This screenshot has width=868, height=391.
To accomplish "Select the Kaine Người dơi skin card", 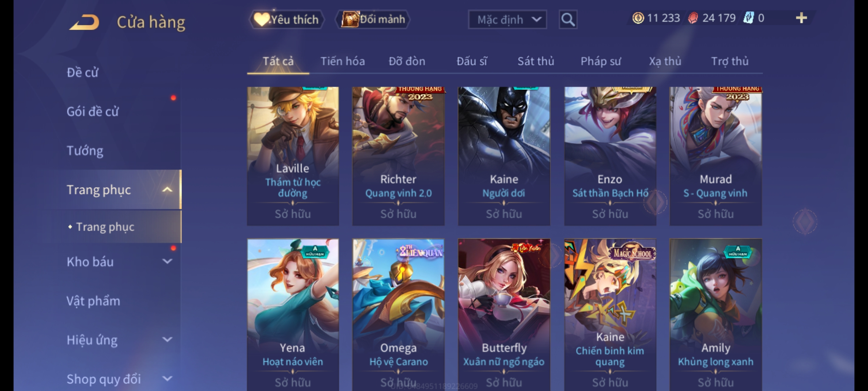I will [504, 156].
